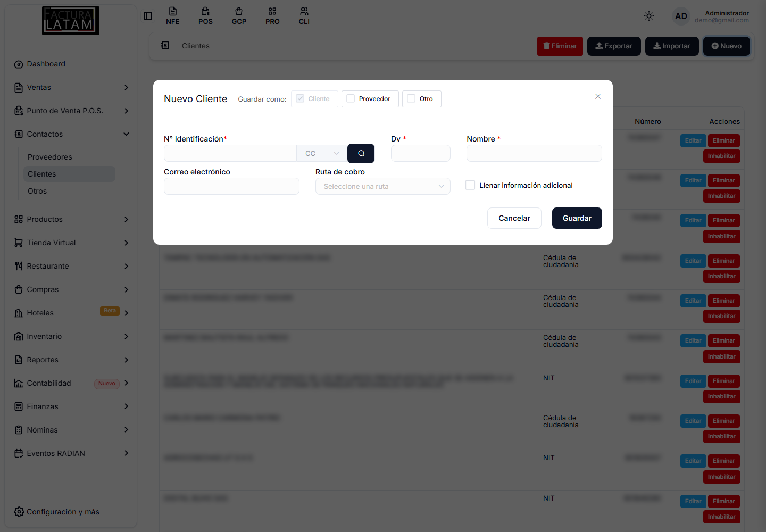The width and height of the screenshot is (766, 532).
Task: Check the Proveedor checkbox
Action: [351, 98]
